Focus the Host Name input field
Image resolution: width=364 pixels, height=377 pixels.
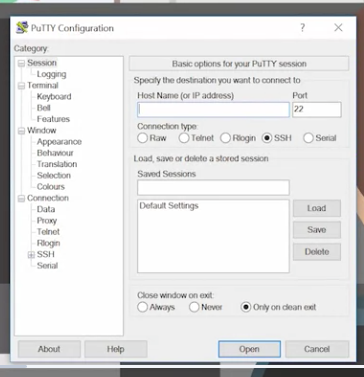[213, 110]
